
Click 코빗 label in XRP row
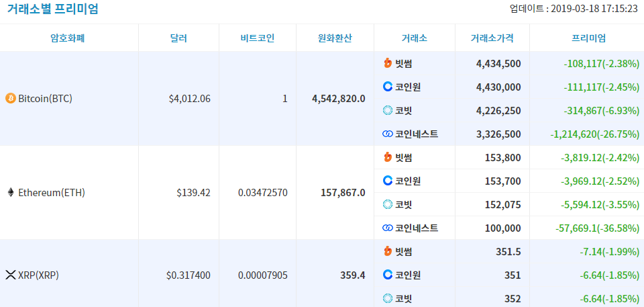click(404, 298)
